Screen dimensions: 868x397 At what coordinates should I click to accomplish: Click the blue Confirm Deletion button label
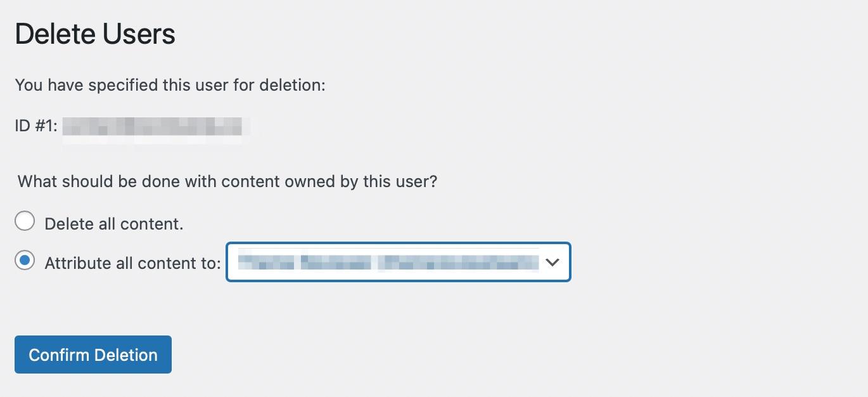click(x=93, y=355)
